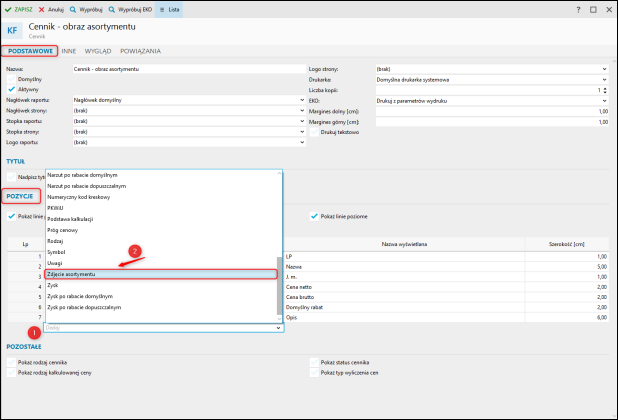Click Szerokość [cm] column header
Screen dimensions: 618x420
[566, 244]
